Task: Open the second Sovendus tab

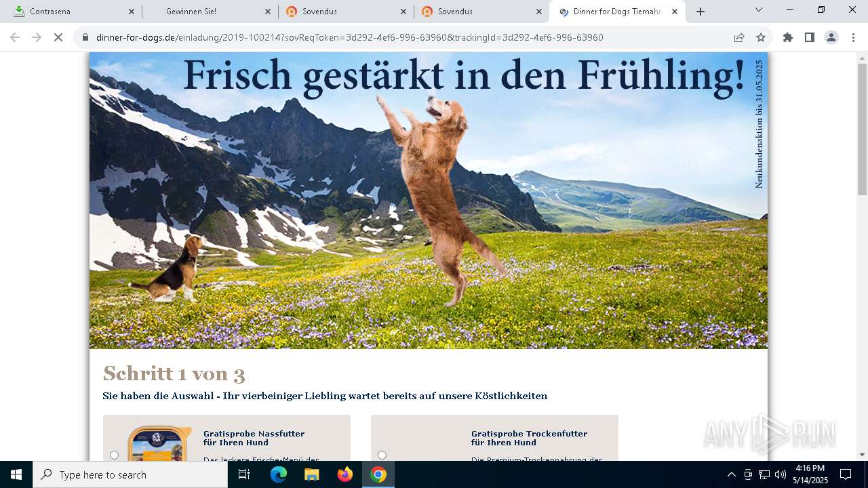Action: click(481, 12)
